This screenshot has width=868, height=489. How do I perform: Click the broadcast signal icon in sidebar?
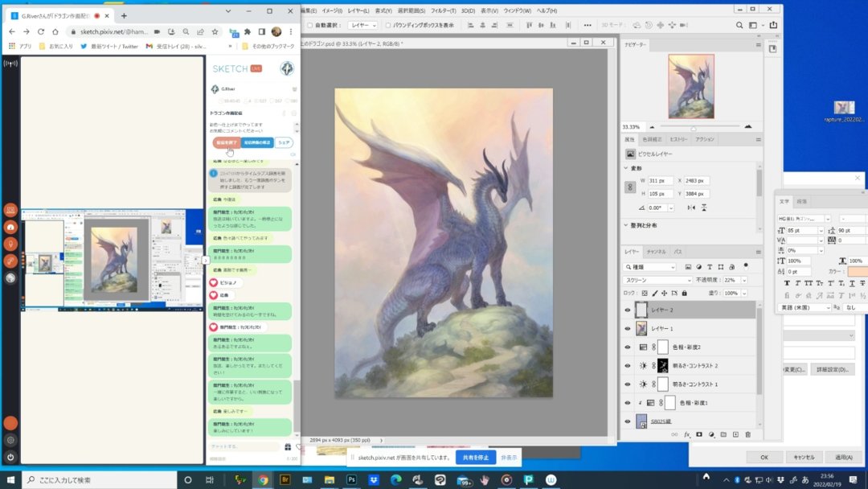tap(10, 64)
